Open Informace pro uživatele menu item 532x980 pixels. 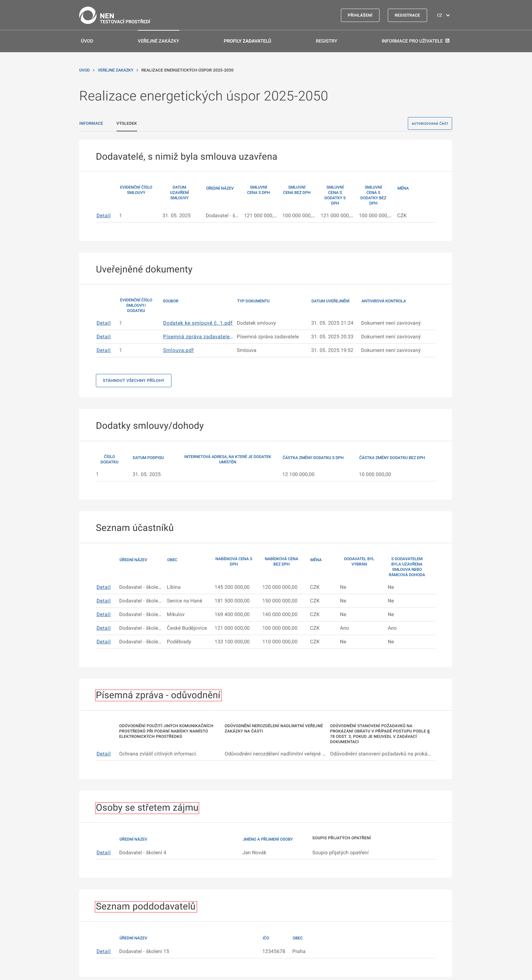coord(412,41)
